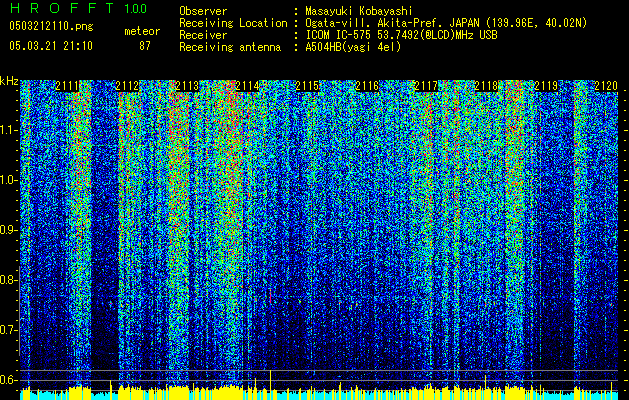This screenshot has width=629, height=400.
Task: Click the 2119 time marker
Action: click(546, 86)
